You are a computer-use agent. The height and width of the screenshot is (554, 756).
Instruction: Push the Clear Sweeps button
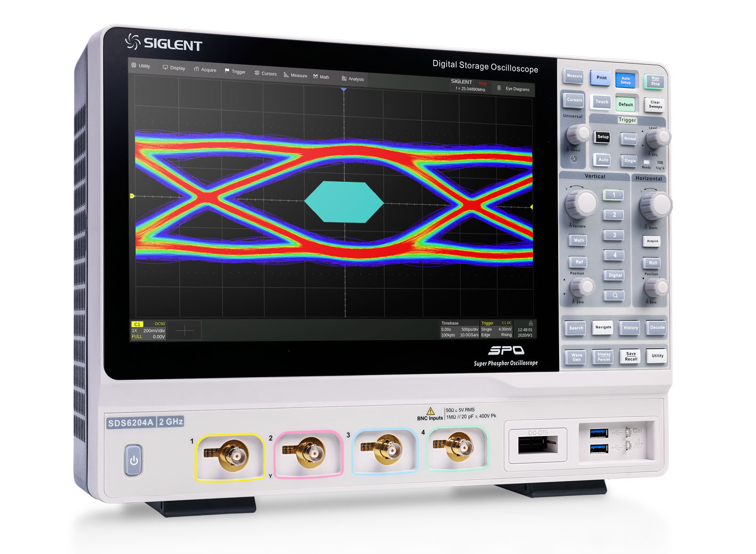click(655, 105)
